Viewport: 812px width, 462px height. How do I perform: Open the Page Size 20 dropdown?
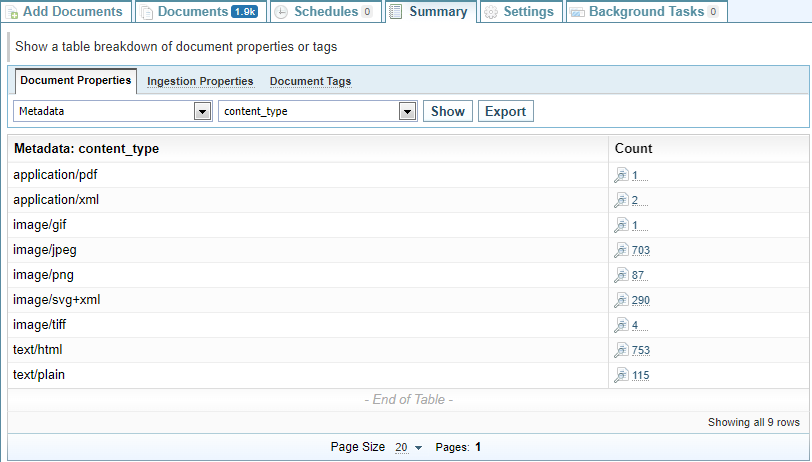click(x=409, y=447)
